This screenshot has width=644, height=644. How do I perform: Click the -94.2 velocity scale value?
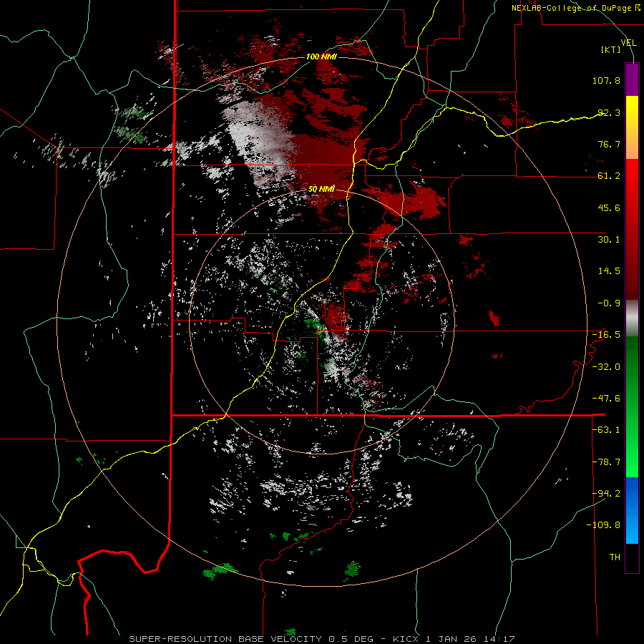[606, 494]
